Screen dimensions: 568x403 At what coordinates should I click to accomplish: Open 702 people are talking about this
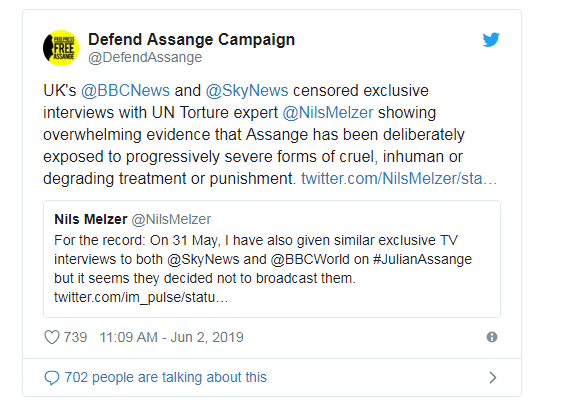pos(166,378)
